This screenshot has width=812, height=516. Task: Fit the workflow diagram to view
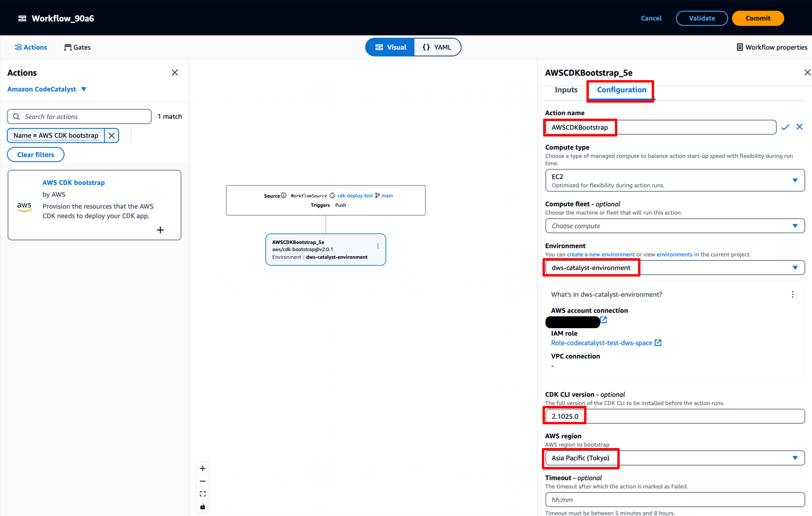203,494
